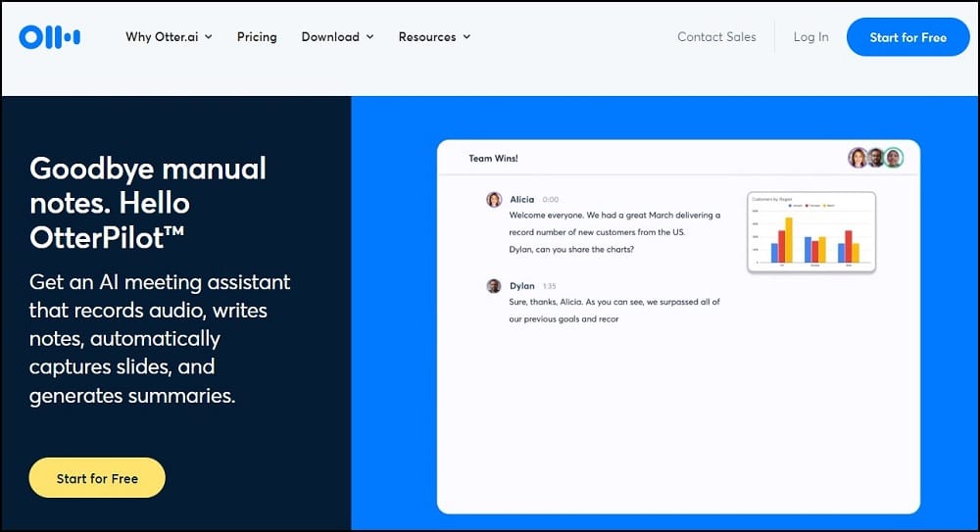This screenshot has width=980, height=532.
Task: Open the Log In page
Action: click(x=810, y=37)
